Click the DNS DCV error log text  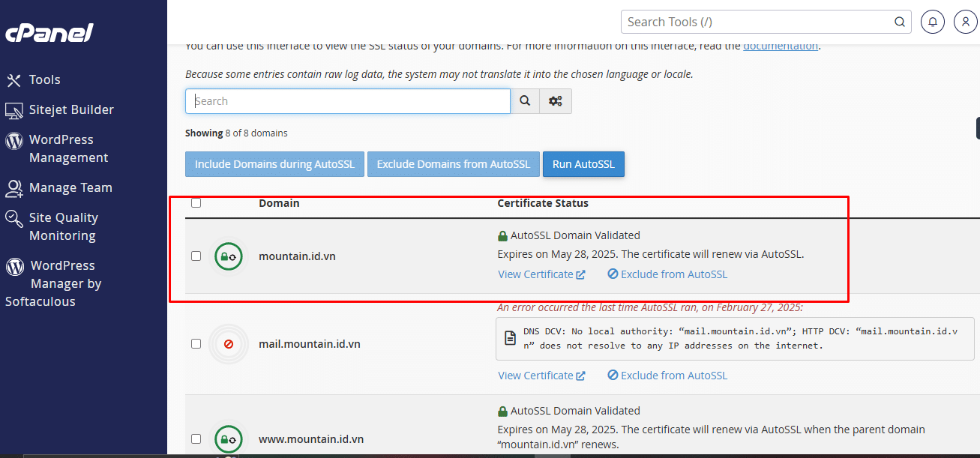pyautogui.click(x=741, y=338)
